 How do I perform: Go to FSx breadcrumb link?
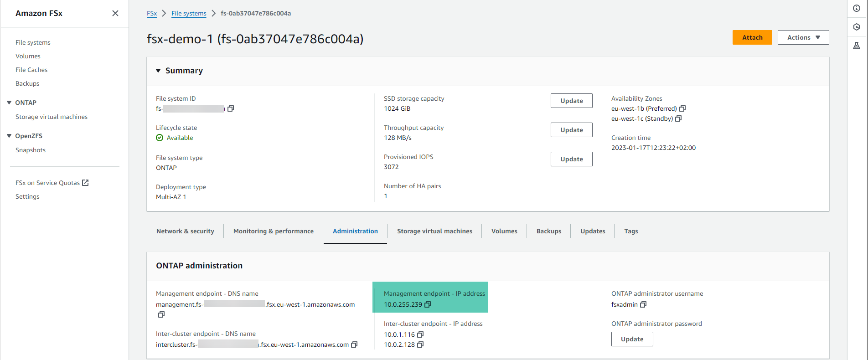coord(152,13)
